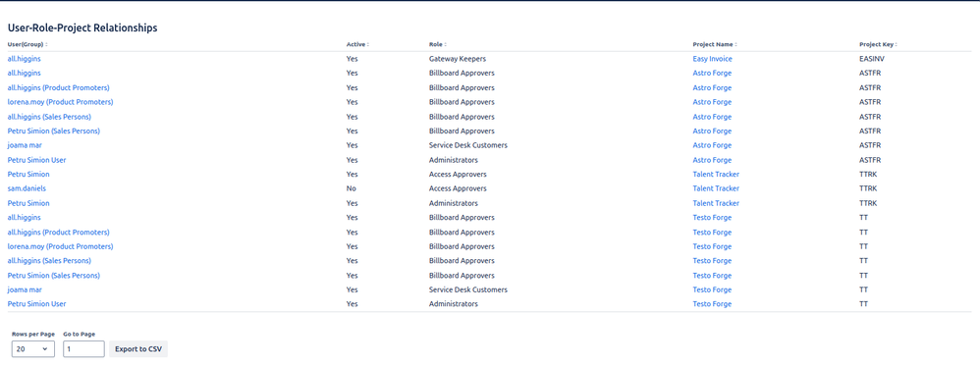Sort table by Role column icon
This screenshot has height=367, width=980.
pyautogui.click(x=445, y=45)
